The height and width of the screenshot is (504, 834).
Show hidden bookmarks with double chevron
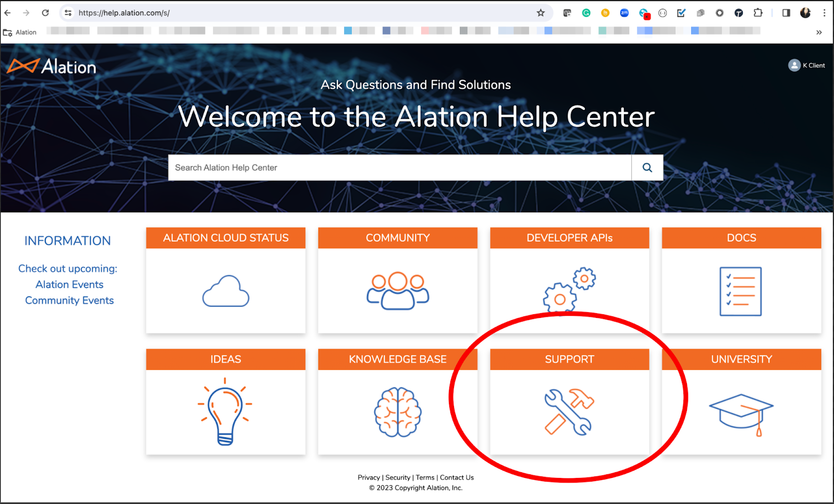pos(819,32)
